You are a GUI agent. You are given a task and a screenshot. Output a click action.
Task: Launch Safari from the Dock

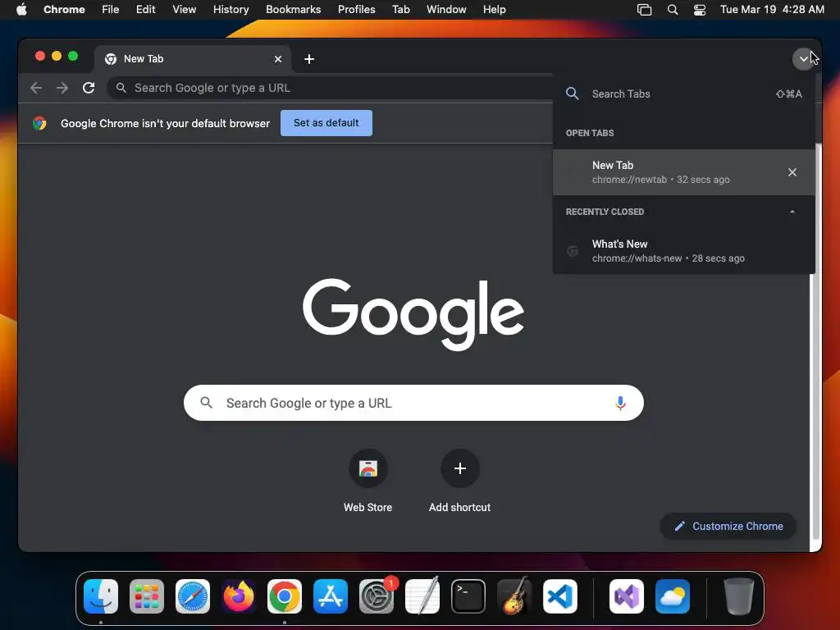tap(193, 596)
